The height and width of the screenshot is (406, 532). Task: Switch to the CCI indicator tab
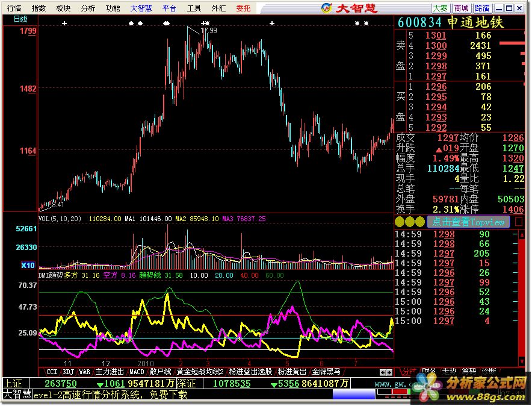(x=52, y=372)
